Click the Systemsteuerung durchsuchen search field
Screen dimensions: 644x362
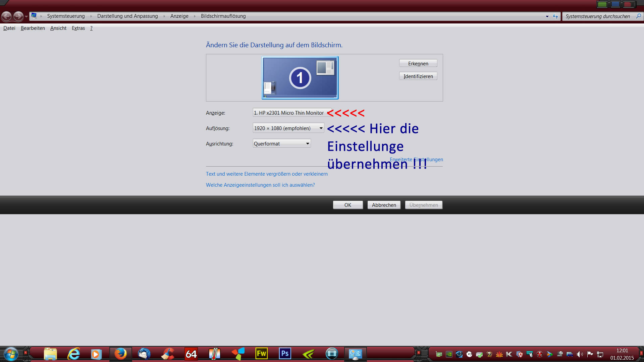[x=598, y=16]
